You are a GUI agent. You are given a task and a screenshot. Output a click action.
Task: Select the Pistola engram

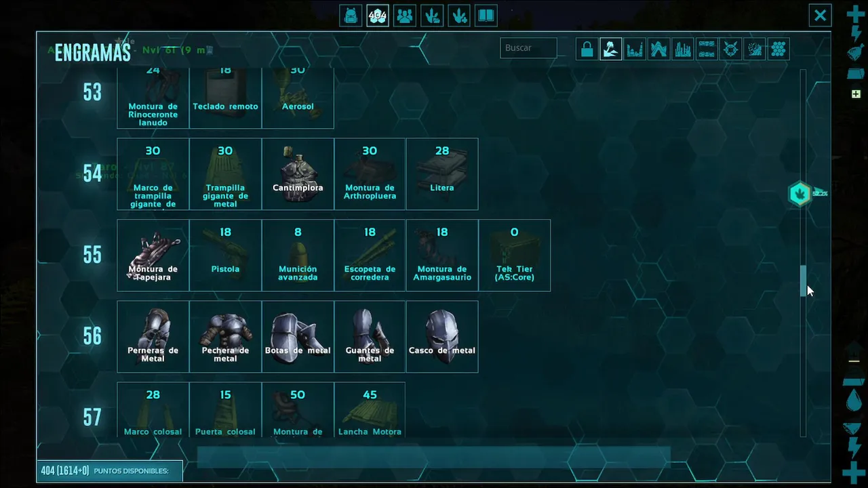tap(225, 256)
